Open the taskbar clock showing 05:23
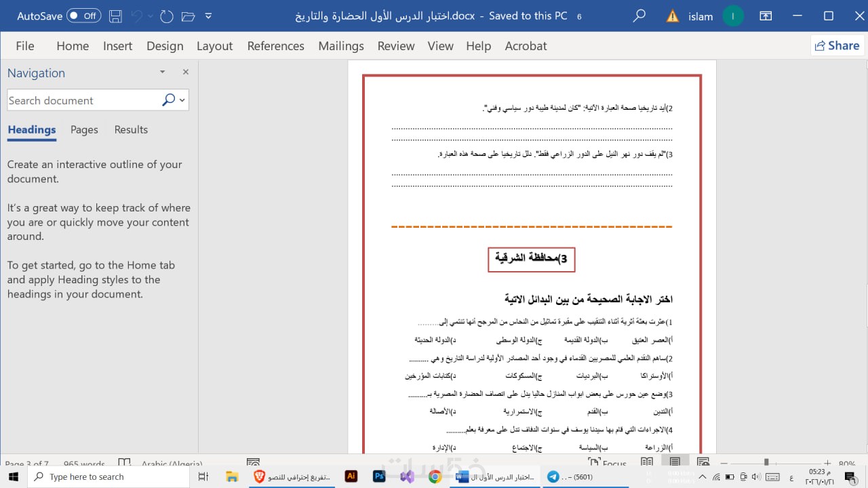 [x=818, y=476]
